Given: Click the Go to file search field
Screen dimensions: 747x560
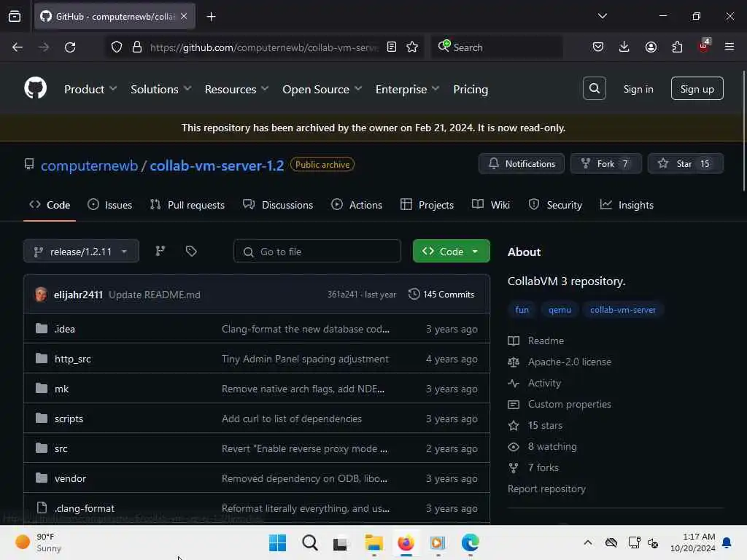Looking at the screenshot, I should (317, 251).
